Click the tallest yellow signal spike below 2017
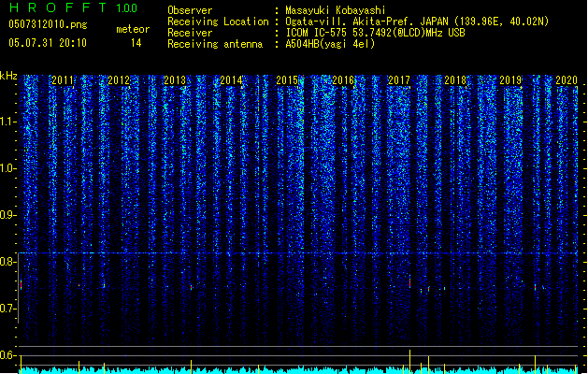 pyautogui.click(x=409, y=361)
